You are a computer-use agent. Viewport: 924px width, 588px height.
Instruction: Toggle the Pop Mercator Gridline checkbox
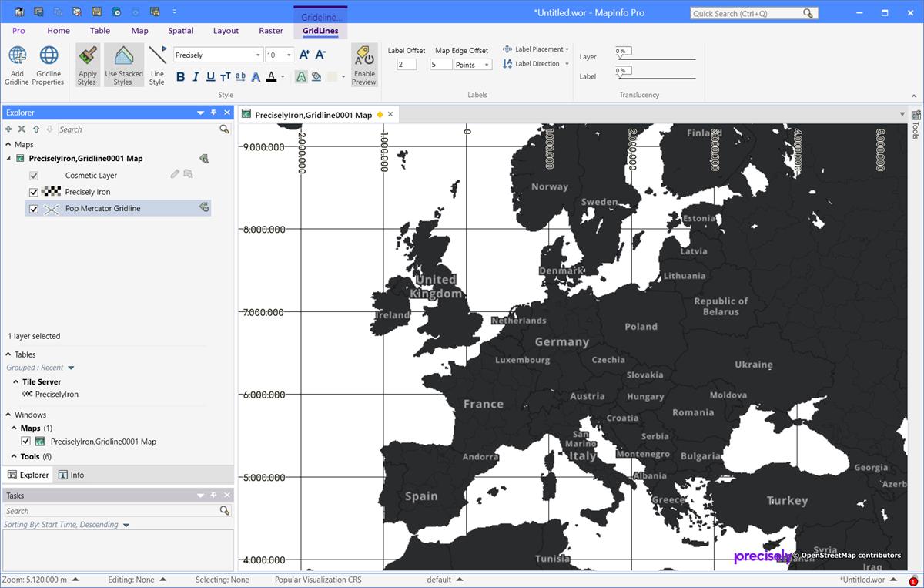coord(33,208)
